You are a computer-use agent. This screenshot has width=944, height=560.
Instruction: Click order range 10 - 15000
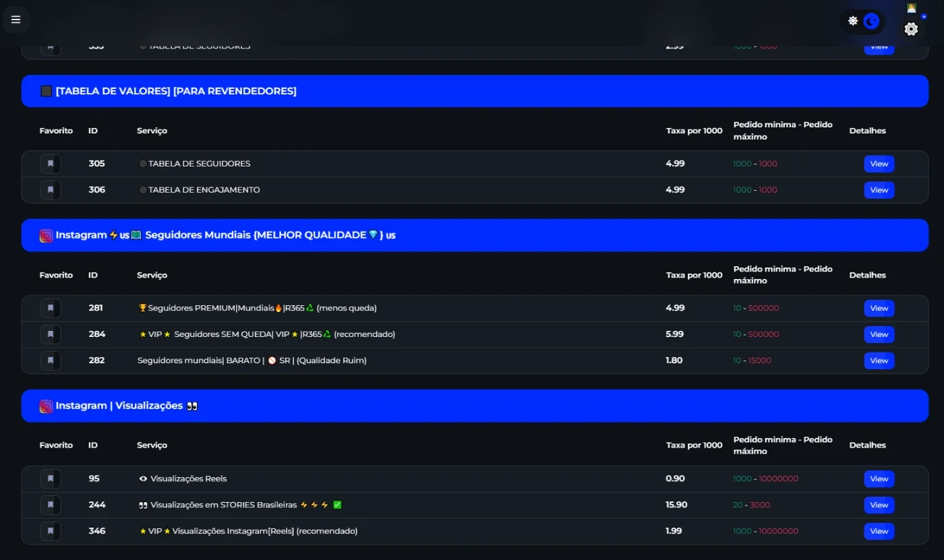[752, 361]
